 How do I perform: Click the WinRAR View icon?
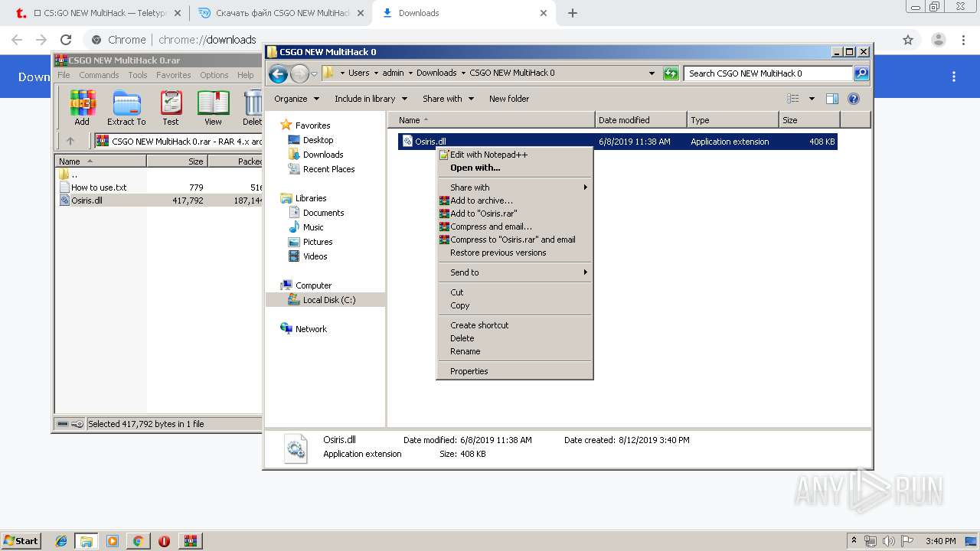213,107
